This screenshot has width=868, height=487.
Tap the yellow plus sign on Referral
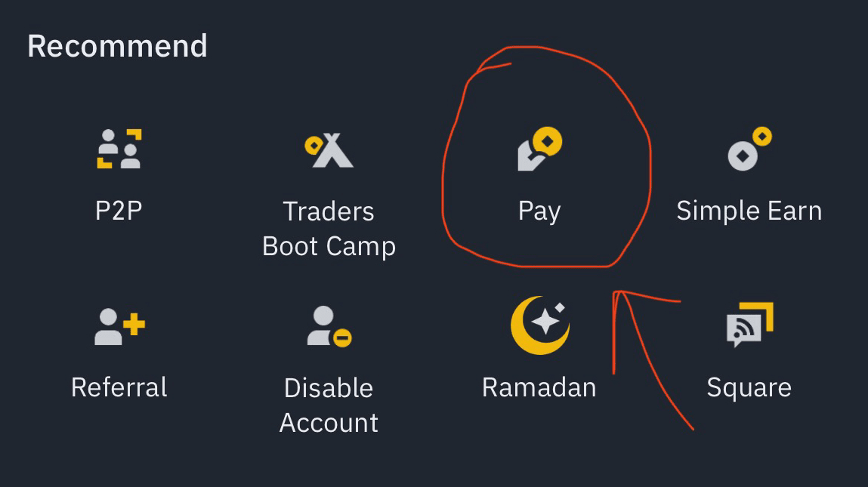pyautogui.click(x=134, y=325)
